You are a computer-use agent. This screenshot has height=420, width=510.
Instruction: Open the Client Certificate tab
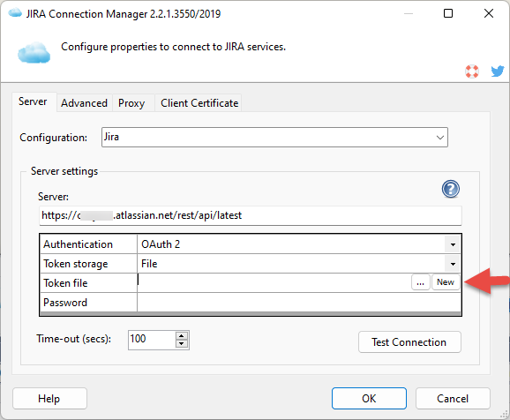199,103
